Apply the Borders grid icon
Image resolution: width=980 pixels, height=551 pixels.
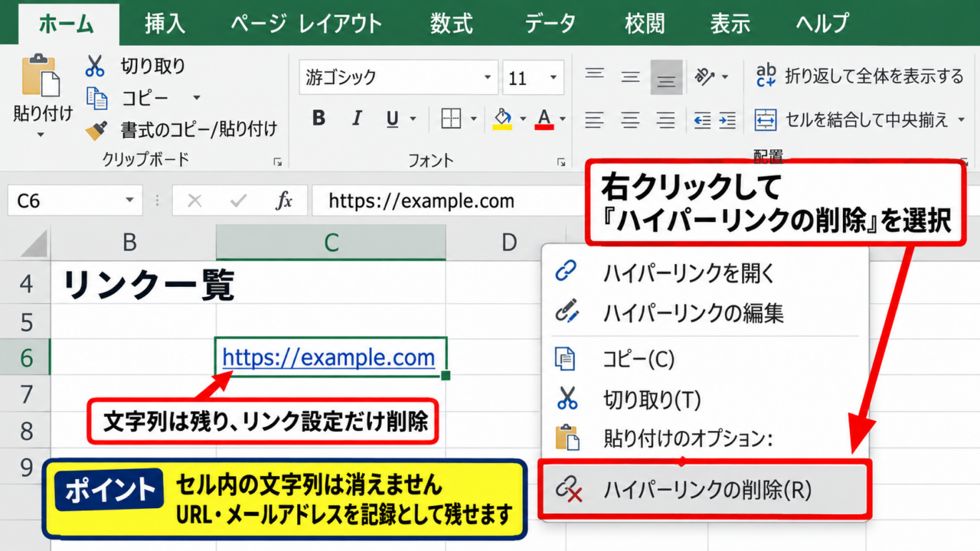452,119
